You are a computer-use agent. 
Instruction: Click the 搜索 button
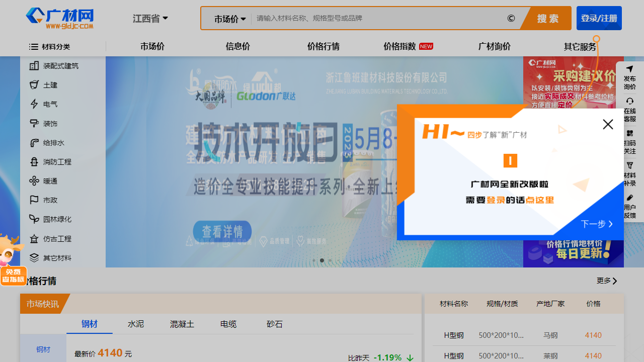click(547, 19)
